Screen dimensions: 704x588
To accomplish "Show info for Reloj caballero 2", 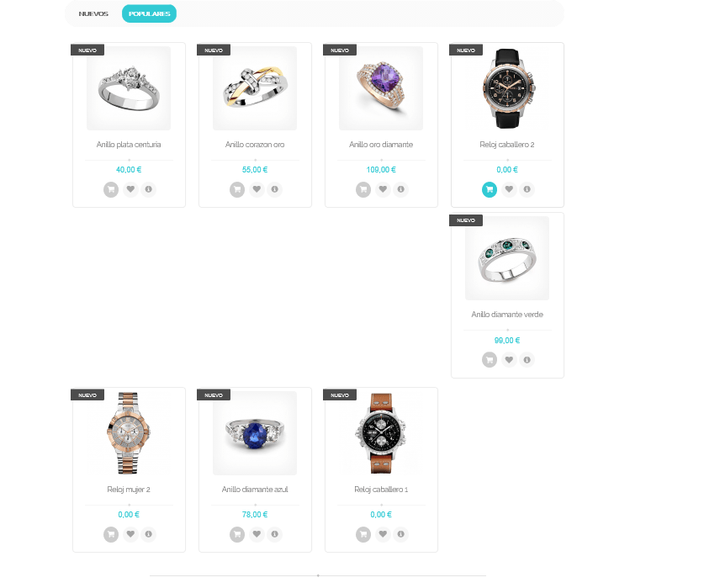I will point(527,189).
